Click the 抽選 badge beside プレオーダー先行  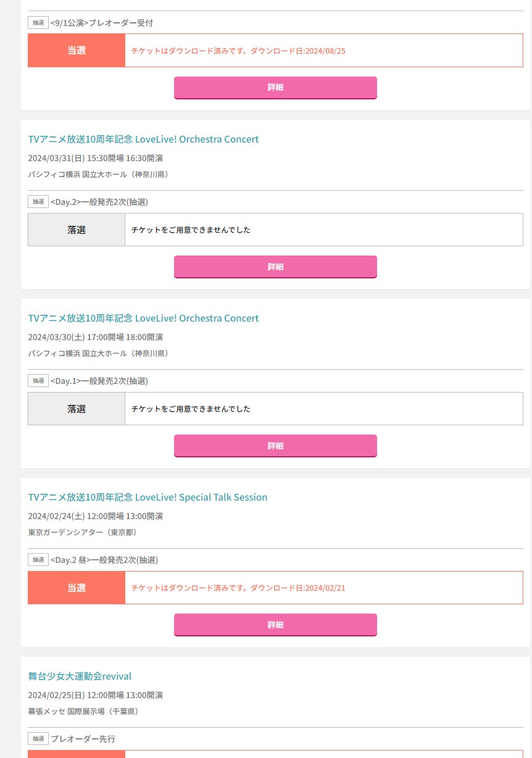tap(38, 739)
